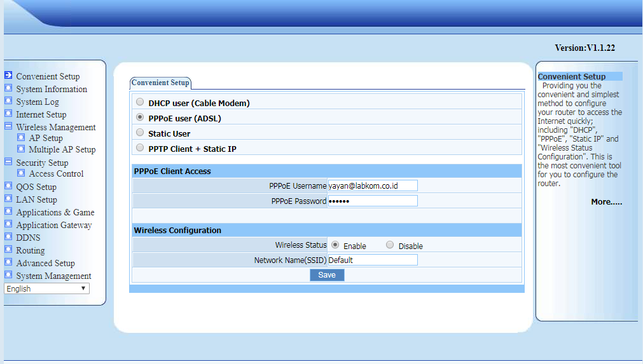643x364 pixels.
Task: Open Advanced Setup page
Action: click(x=46, y=263)
